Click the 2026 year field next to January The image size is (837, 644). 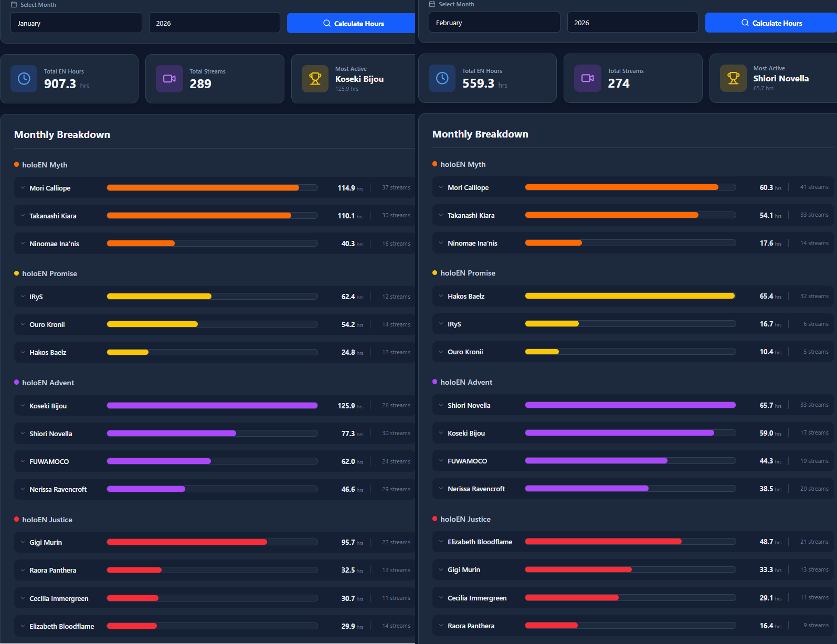(215, 23)
